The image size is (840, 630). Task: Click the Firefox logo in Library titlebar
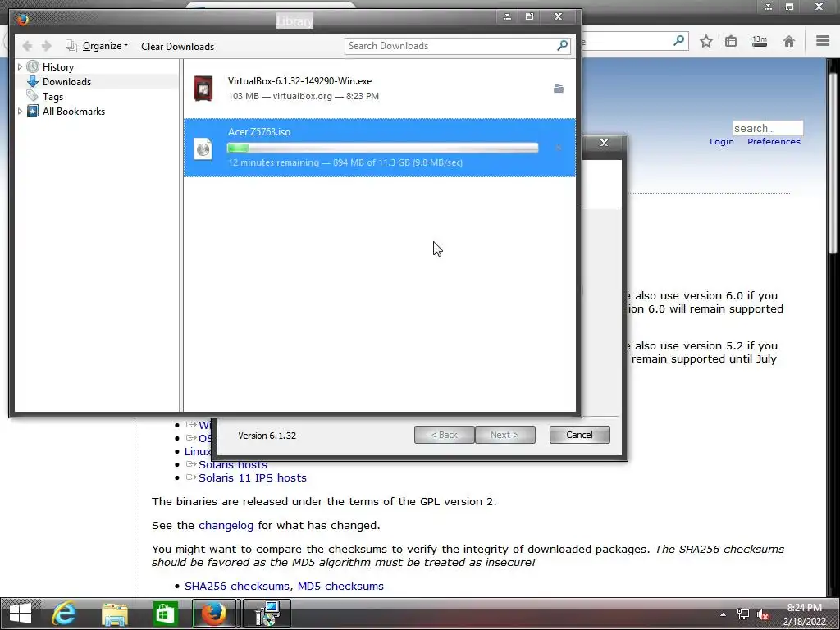[x=22, y=20]
